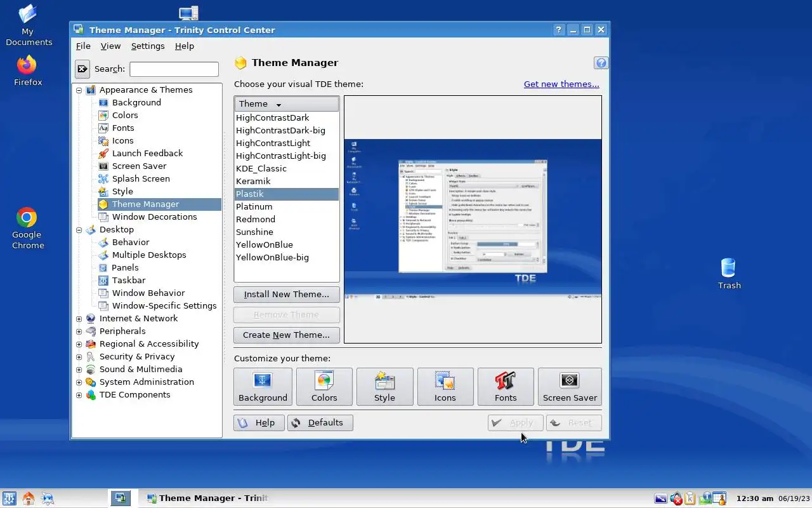Open Splash Screen settings
This screenshot has height=508, width=812.
pyautogui.click(x=134, y=178)
